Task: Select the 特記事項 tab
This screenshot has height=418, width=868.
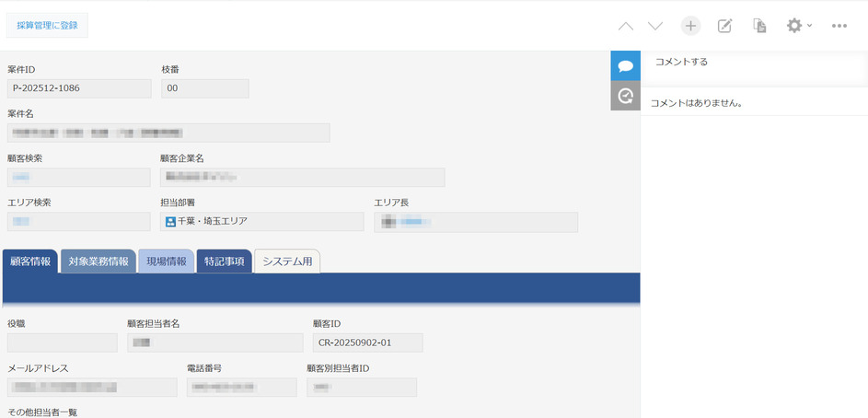Action: point(224,261)
